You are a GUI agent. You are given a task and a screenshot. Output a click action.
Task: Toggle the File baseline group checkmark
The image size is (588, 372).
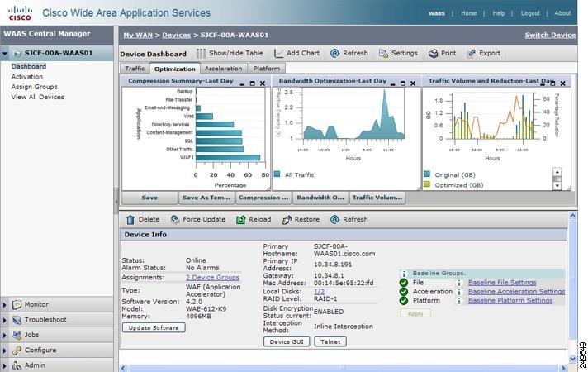tap(404, 283)
